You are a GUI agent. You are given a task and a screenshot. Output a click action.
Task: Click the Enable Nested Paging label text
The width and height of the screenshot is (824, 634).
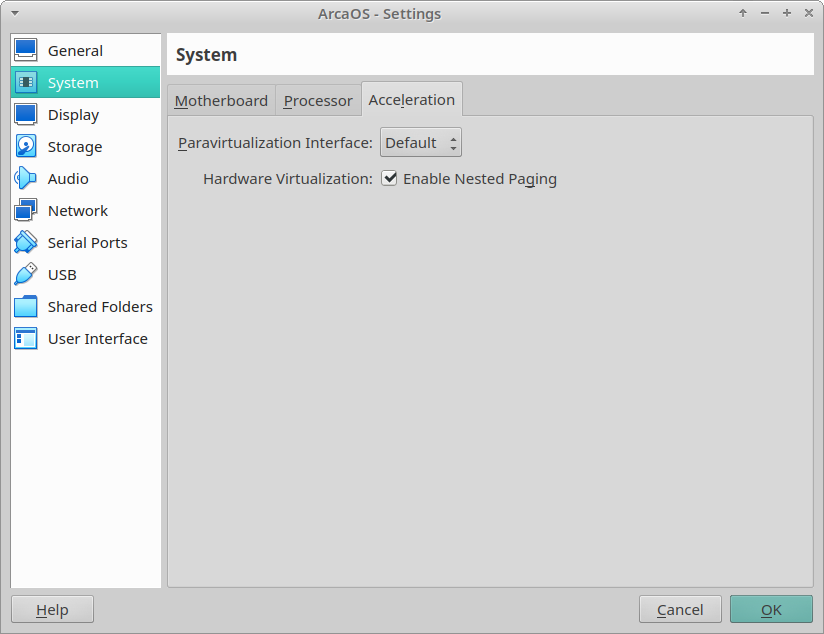[x=479, y=179]
